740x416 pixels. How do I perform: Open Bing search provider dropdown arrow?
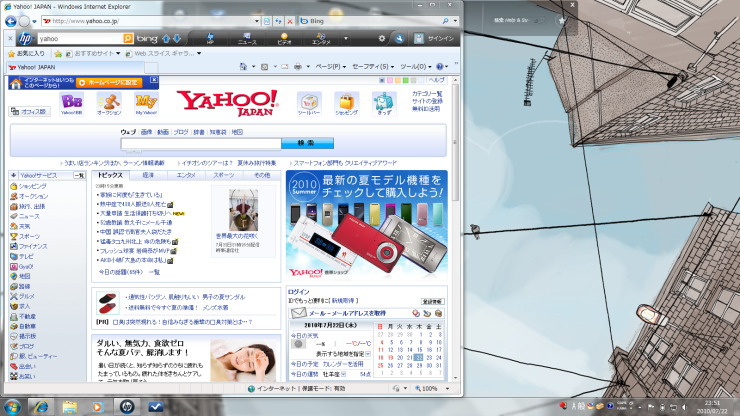(x=455, y=21)
